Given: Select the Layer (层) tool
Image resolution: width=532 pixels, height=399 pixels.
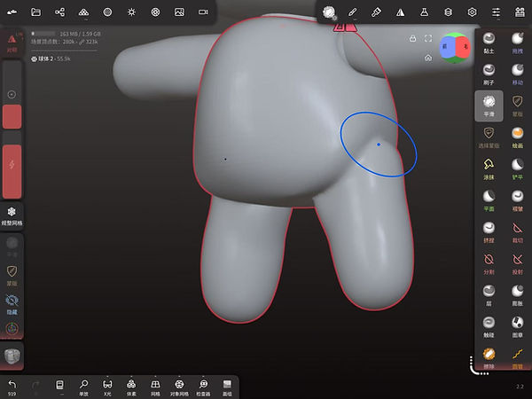Looking at the screenshot, I should tap(489, 295).
